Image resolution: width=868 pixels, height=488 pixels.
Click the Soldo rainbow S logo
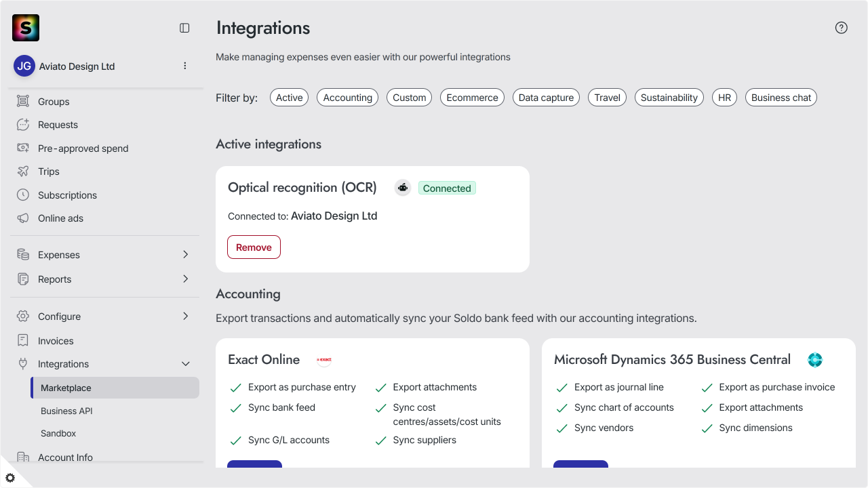[26, 28]
